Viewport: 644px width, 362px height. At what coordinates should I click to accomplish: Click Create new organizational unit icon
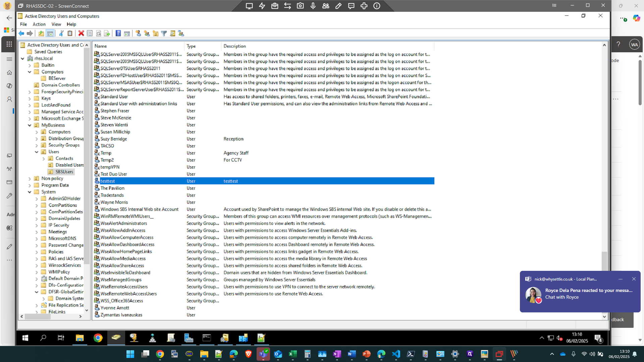155,33
